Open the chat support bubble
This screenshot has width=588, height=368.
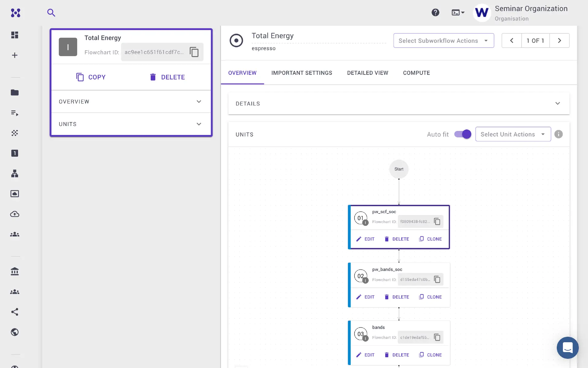pos(567,348)
